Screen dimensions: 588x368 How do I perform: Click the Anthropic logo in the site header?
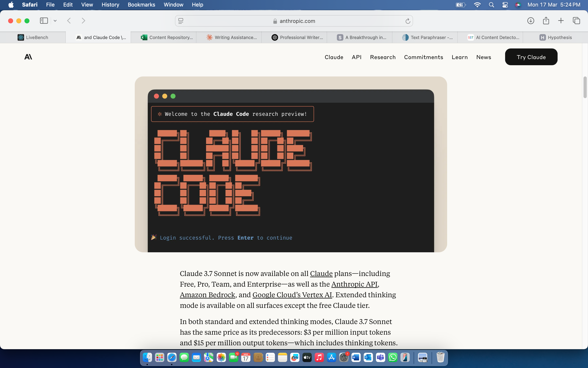[28, 57]
